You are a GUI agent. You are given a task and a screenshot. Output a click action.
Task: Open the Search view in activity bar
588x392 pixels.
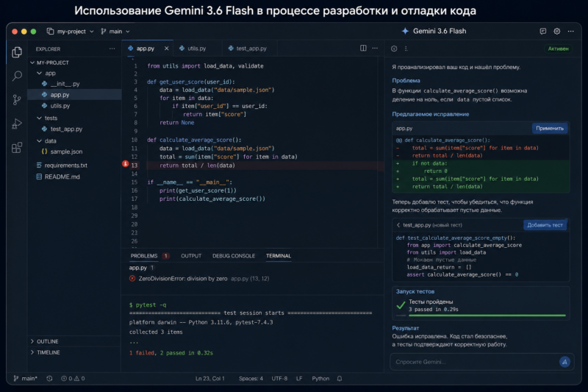[17, 76]
